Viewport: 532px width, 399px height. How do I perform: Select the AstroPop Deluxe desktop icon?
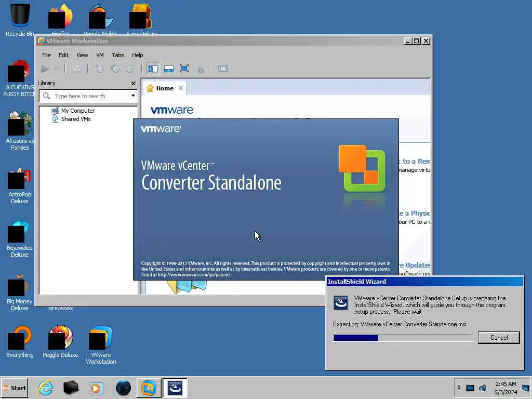pyautogui.click(x=20, y=185)
